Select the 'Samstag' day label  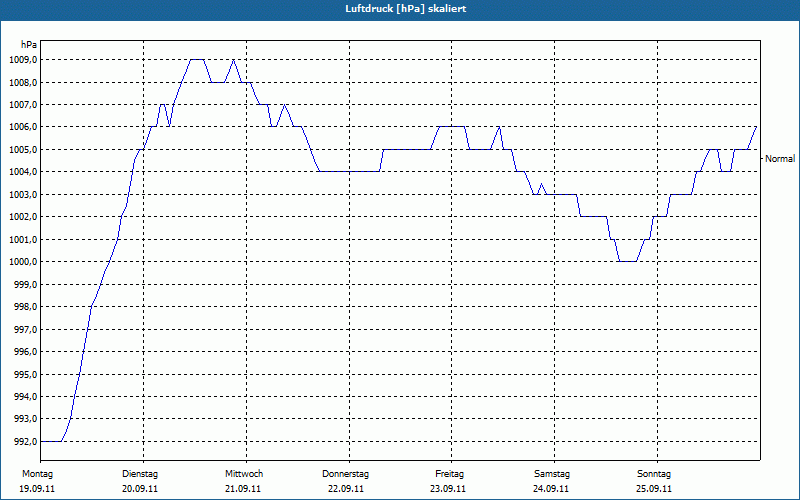[552, 474]
